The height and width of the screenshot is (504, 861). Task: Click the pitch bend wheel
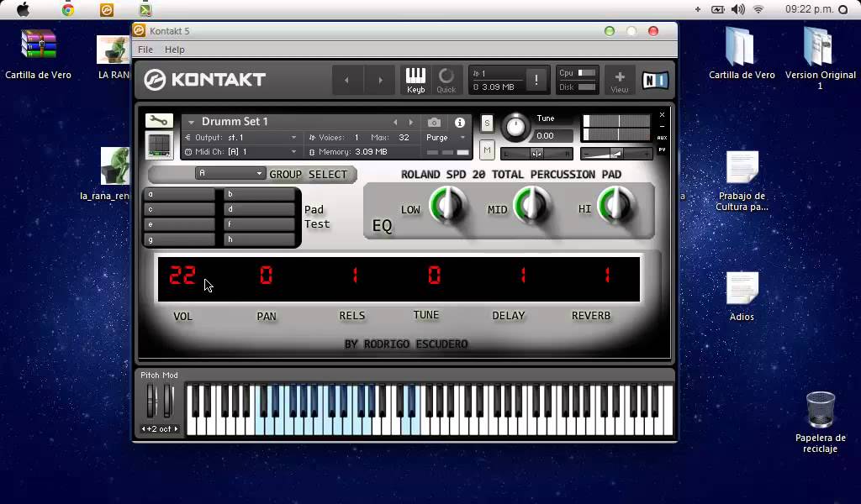[151, 401]
